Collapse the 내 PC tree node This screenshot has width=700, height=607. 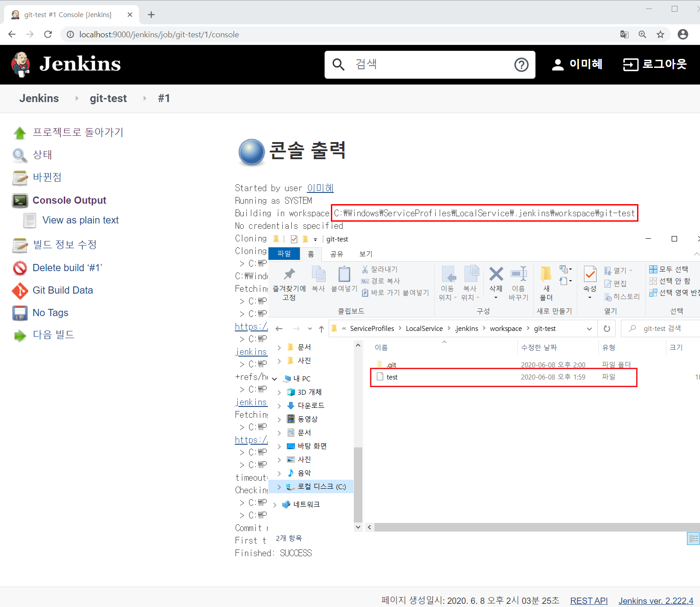tap(275, 379)
